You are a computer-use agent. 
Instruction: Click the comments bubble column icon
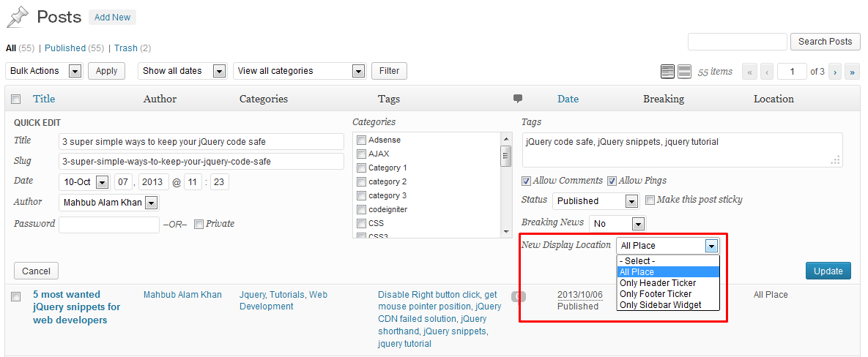(x=518, y=99)
